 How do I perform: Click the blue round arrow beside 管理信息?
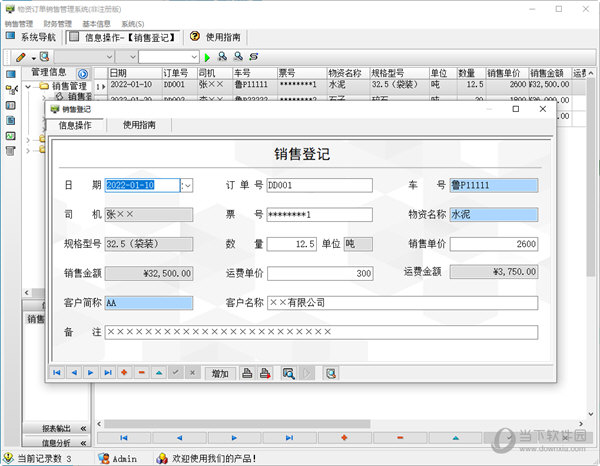click(x=83, y=73)
